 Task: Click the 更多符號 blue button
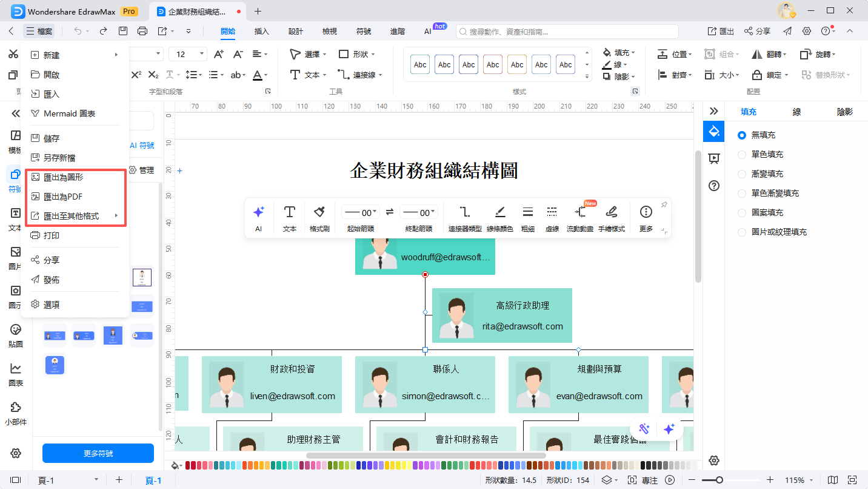coord(97,453)
